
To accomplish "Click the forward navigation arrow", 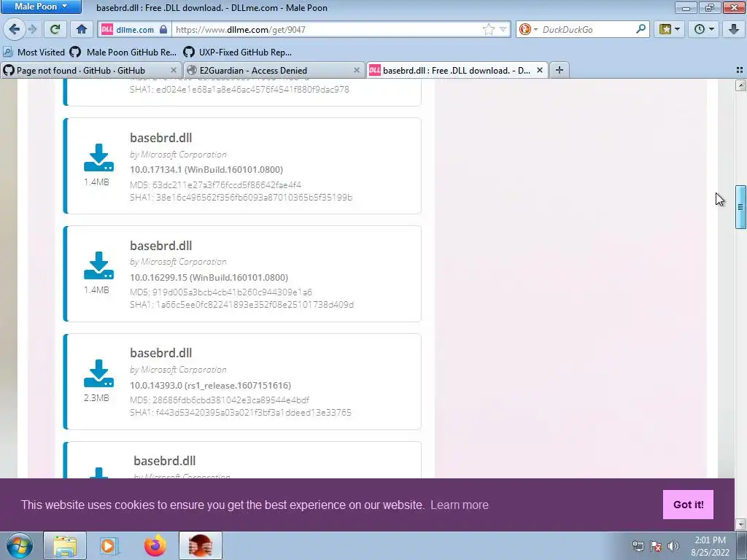I will click(32, 29).
